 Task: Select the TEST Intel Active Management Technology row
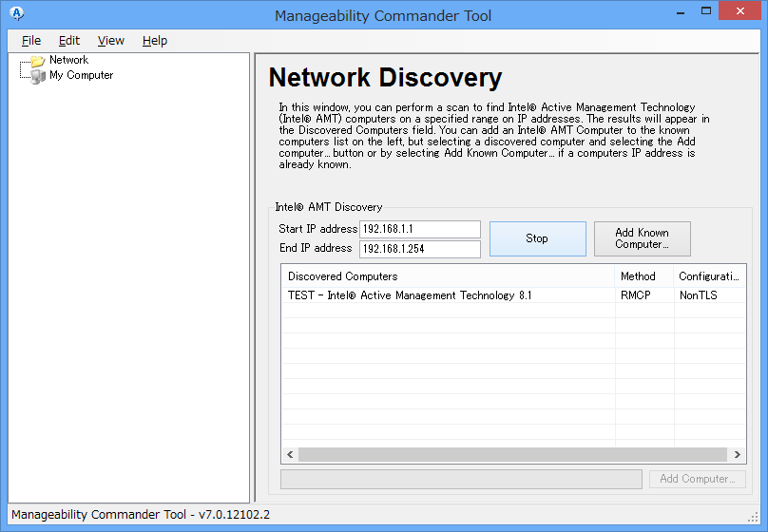click(x=513, y=295)
